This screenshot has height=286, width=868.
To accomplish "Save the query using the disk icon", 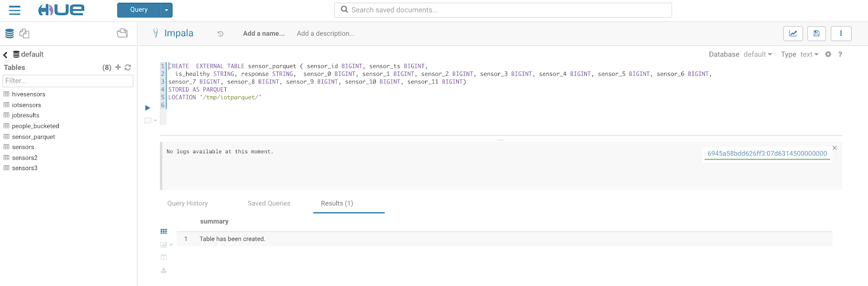I will [x=816, y=34].
